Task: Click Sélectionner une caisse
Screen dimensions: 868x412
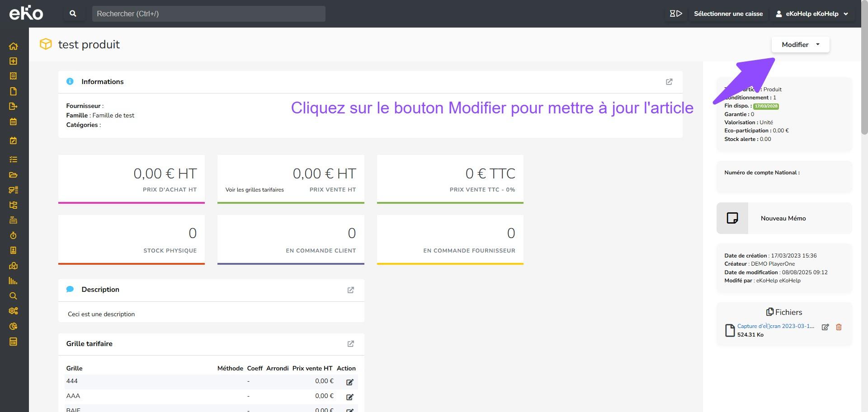Action: tap(728, 14)
